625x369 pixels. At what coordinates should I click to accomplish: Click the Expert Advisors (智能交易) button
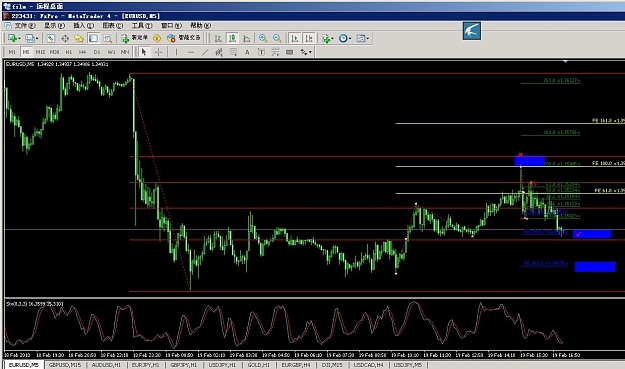(x=183, y=38)
